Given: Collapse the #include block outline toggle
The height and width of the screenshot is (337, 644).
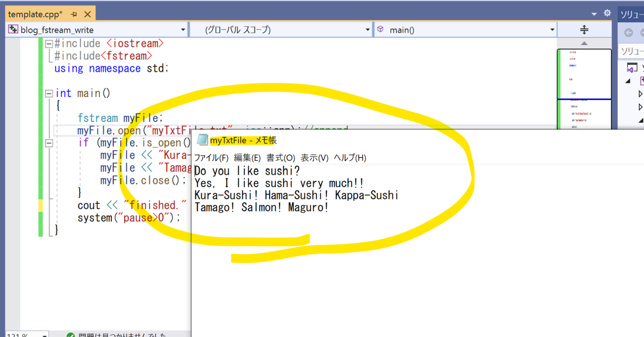Looking at the screenshot, I should coord(49,44).
